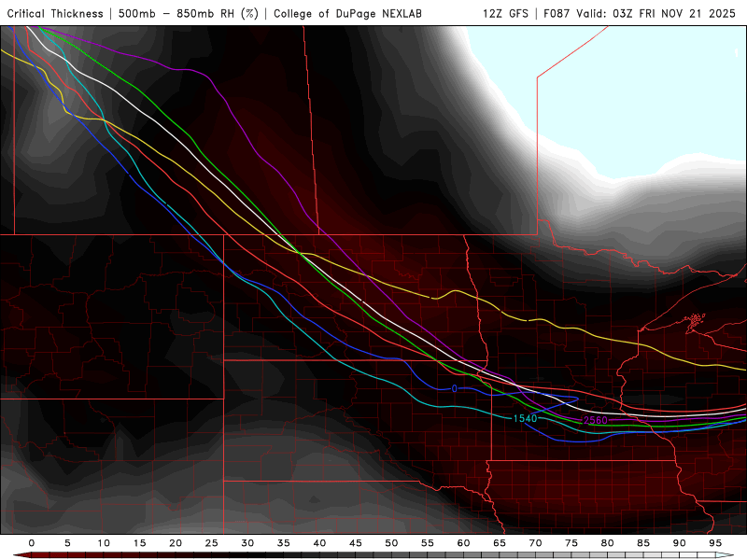This screenshot has height=560, width=747.
Task: Click colorbar tick label '20'
Action: 176,543
